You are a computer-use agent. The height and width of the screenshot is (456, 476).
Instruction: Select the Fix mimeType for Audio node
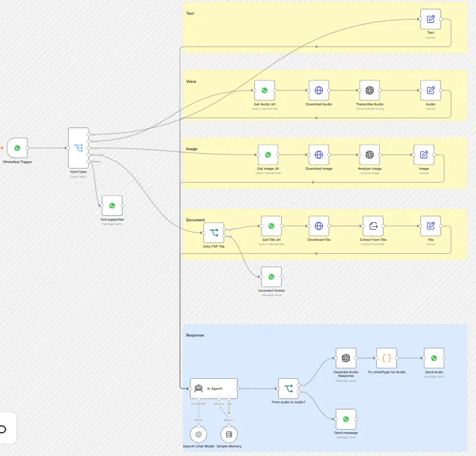[387, 358]
